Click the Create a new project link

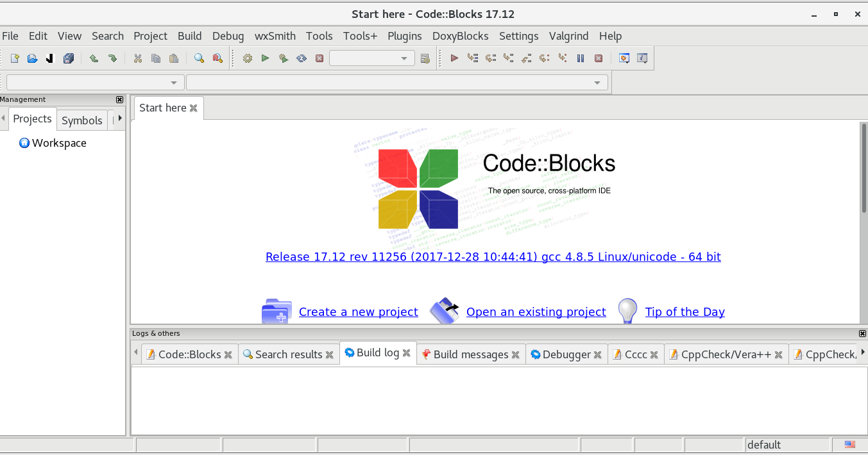(x=358, y=312)
